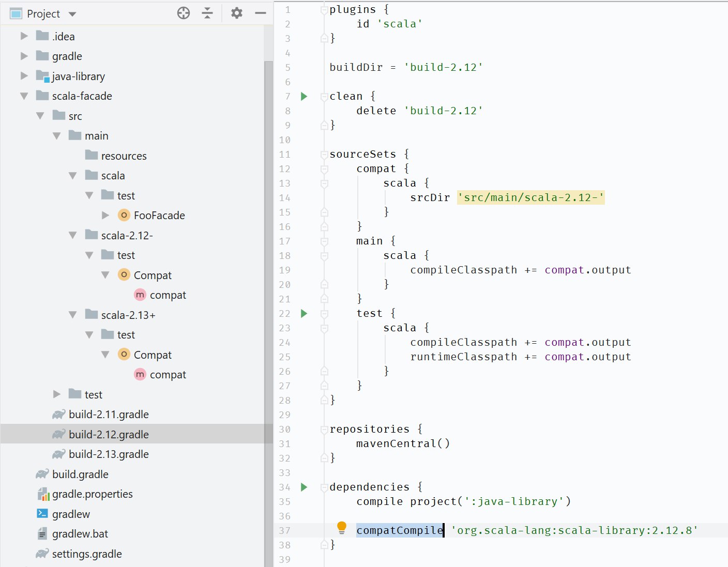Viewport: 728px width, 567px height.
Task: Click delete 'build-2.12' on line 8
Action: (x=420, y=111)
